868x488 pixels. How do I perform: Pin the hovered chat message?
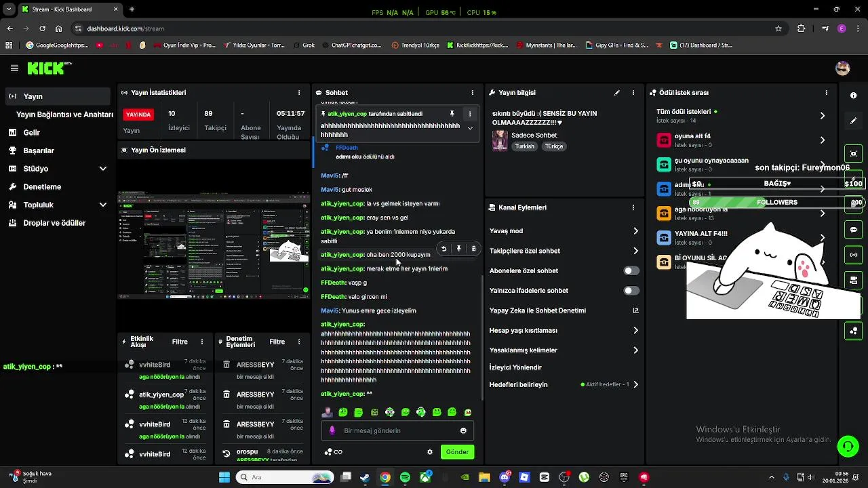pyautogui.click(x=458, y=249)
